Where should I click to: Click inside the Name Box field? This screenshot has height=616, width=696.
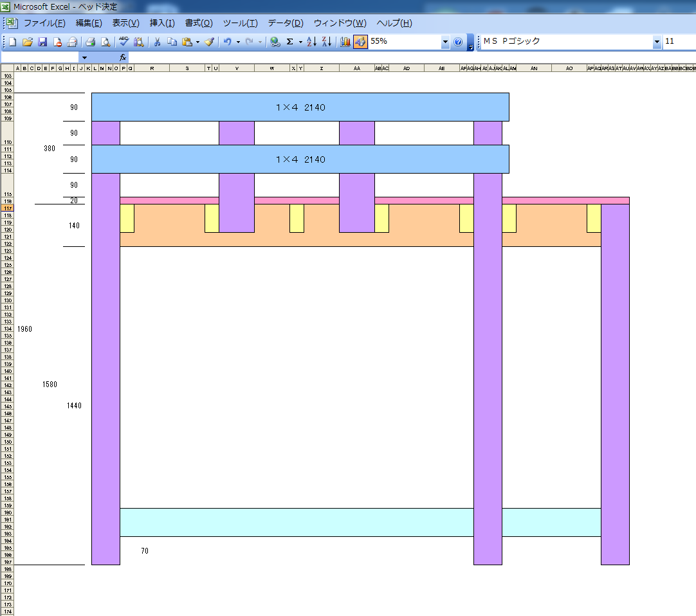40,58
